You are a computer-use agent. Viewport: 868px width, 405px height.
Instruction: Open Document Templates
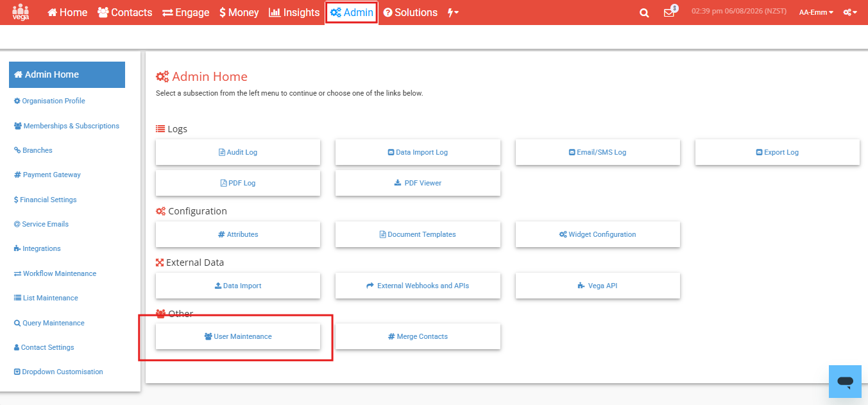pos(418,234)
